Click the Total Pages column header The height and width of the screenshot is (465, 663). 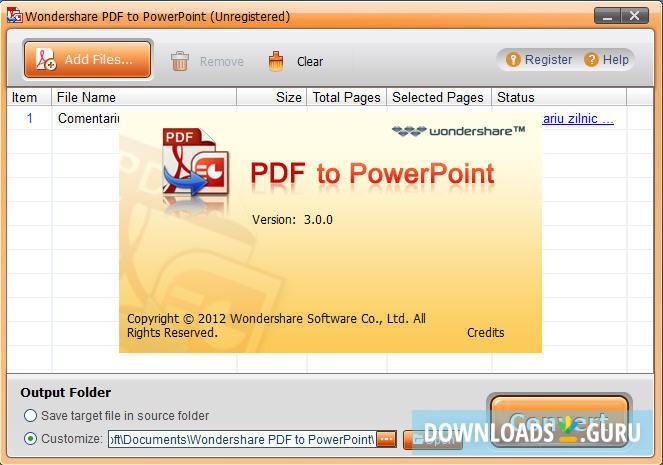click(347, 97)
